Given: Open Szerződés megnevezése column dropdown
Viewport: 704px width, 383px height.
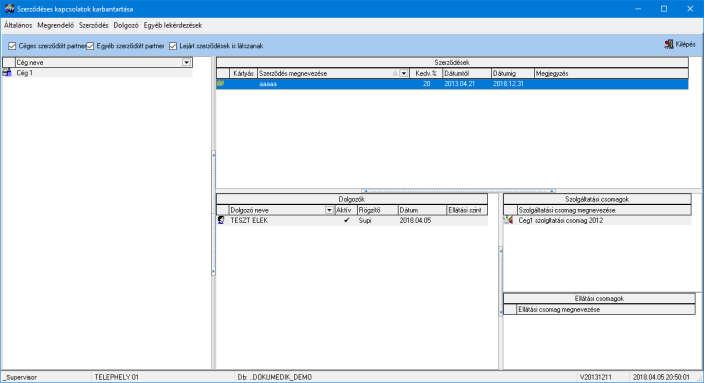Looking at the screenshot, I should coord(404,73).
